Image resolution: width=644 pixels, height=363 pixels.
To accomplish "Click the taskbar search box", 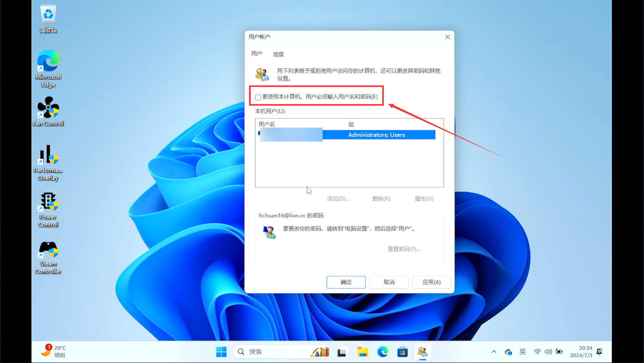I will point(275,352).
